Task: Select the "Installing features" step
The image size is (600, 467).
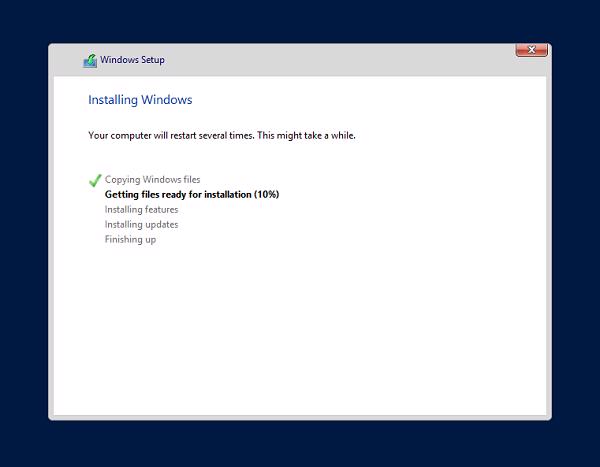Action: 141,210
